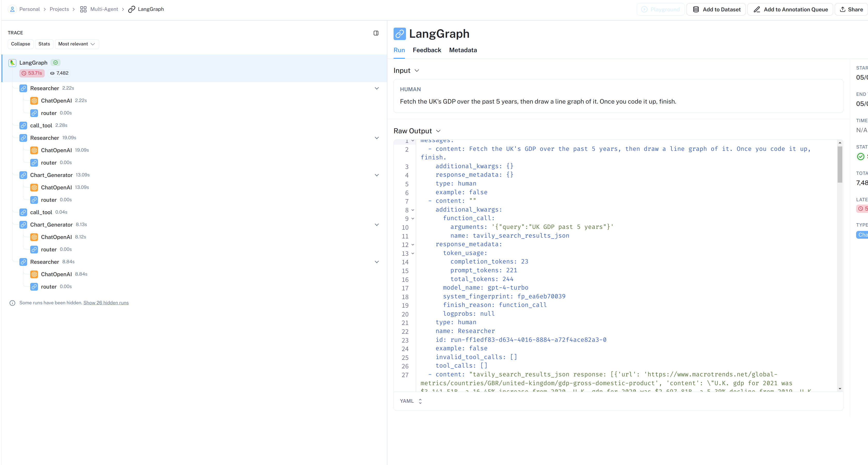Image resolution: width=868 pixels, height=465 pixels.
Task: Click the Multi-Agent grid icon in breadcrumb
Action: 83,9
